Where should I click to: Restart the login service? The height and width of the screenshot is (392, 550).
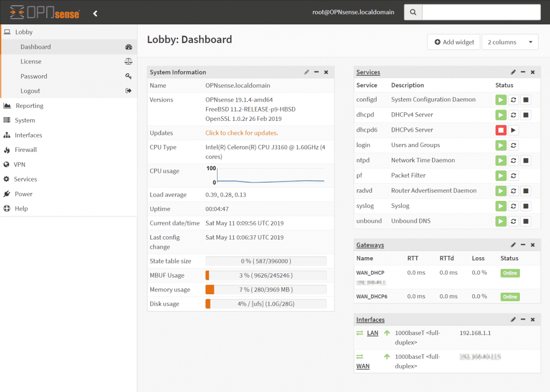pyautogui.click(x=513, y=145)
